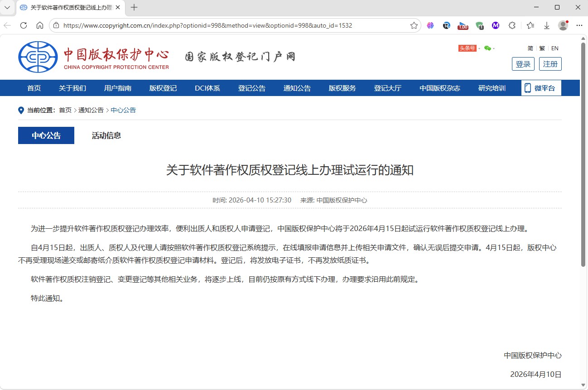Click the green WeChat icon in header

487,48
